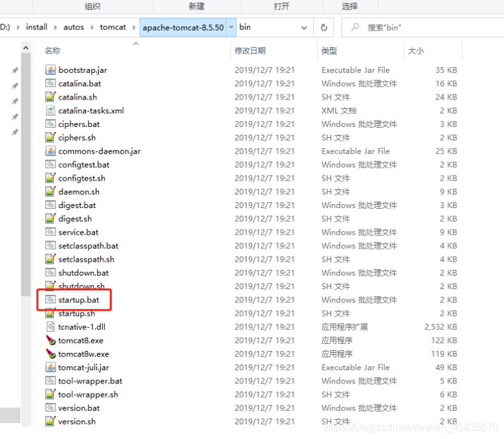Navigate to tomcat folder breadcrumb
Image resolution: width=504 pixels, height=439 pixels.
[x=113, y=27]
